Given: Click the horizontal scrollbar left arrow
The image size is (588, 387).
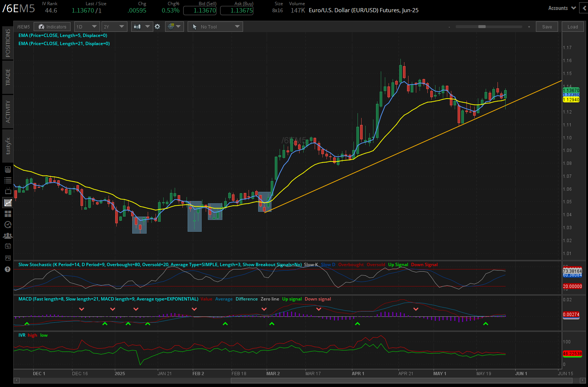Looking at the screenshot, I should (16, 380).
